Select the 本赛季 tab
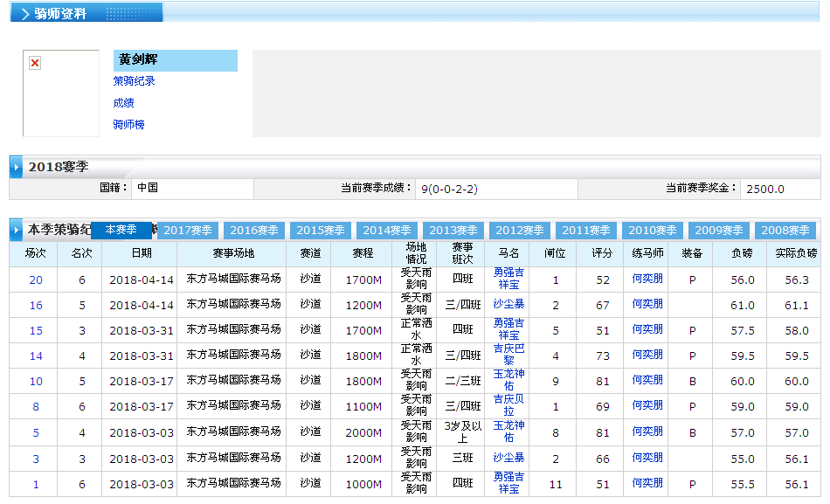 tap(121, 230)
